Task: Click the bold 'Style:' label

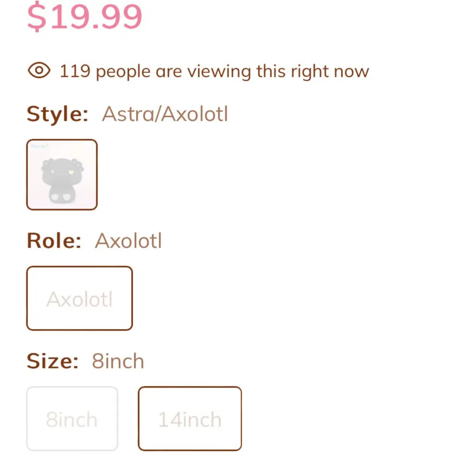Action: 58,114
